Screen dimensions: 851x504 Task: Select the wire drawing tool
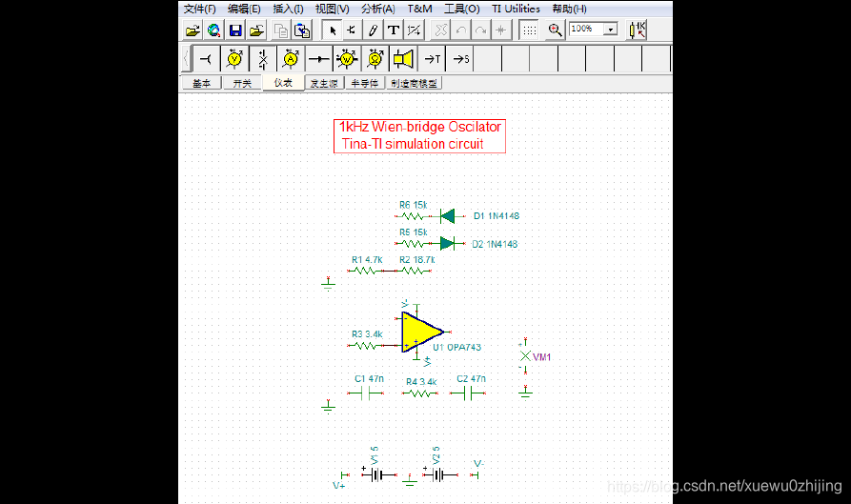click(x=352, y=30)
